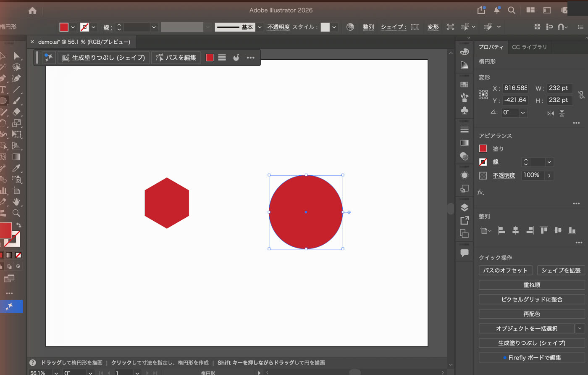588x375 pixels.
Task: Click パスを編集 in contextual bar
Action: pyautogui.click(x=176, y=58)
